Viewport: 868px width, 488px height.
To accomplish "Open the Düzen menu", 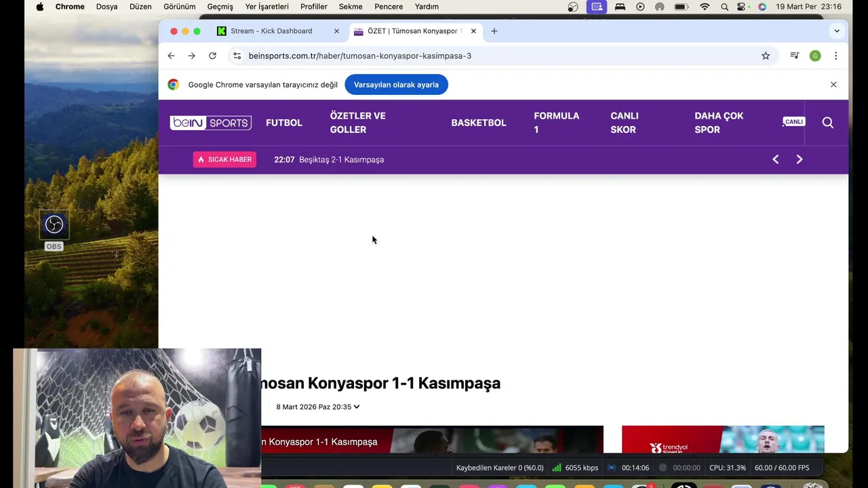I will pyautogui.click(x=140, y=7).
